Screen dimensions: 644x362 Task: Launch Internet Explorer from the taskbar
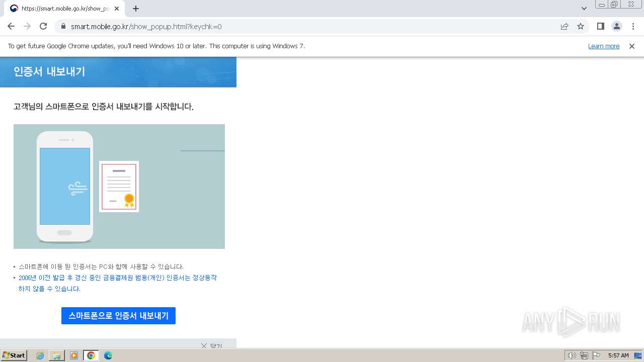(x=40, y=355)
